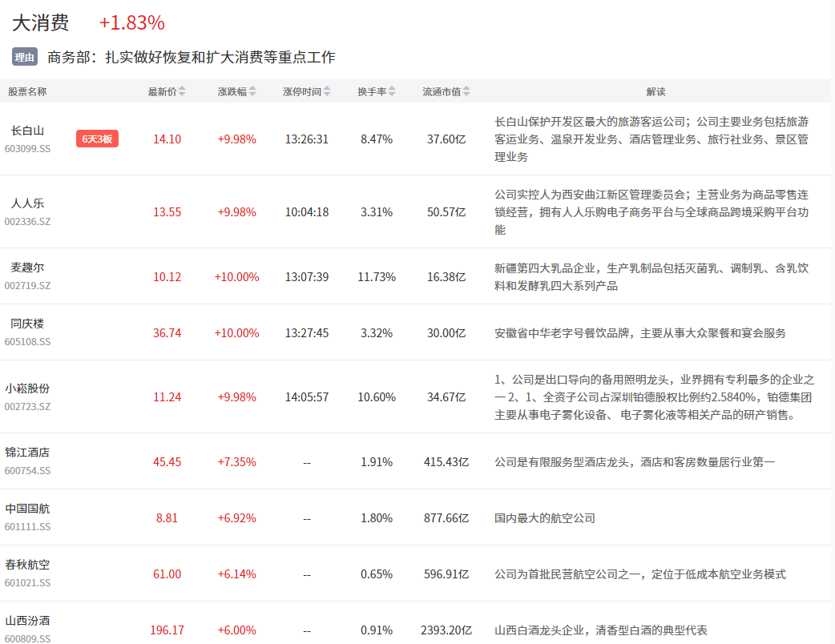Click 中国国航 latest price 8.81
The height and width of the screenshot is (644, 835).
pyautogui.click(x=167, y=518)
